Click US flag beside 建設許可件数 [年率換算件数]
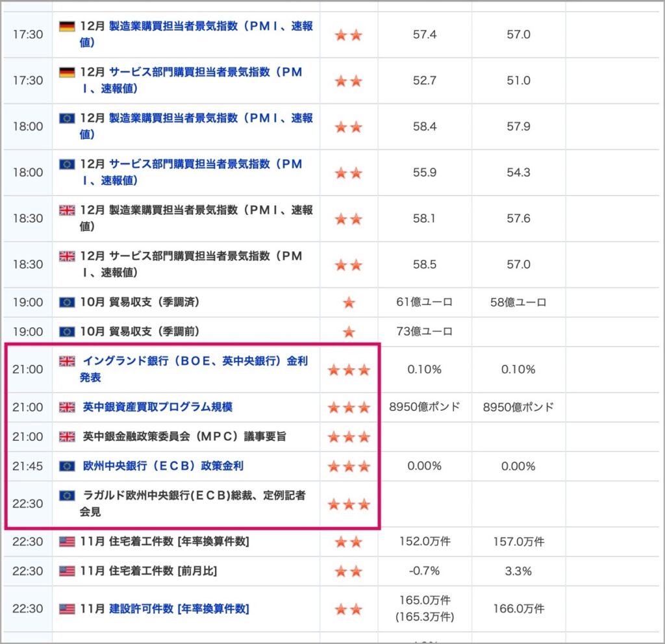The width and height of the screenshot is (665, 644). 67,609
